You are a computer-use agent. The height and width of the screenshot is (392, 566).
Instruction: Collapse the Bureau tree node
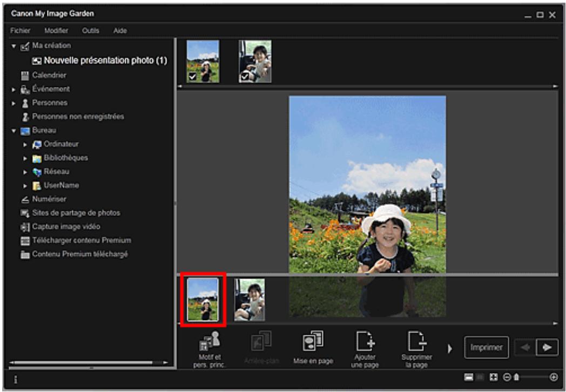[x=14, y=131]
